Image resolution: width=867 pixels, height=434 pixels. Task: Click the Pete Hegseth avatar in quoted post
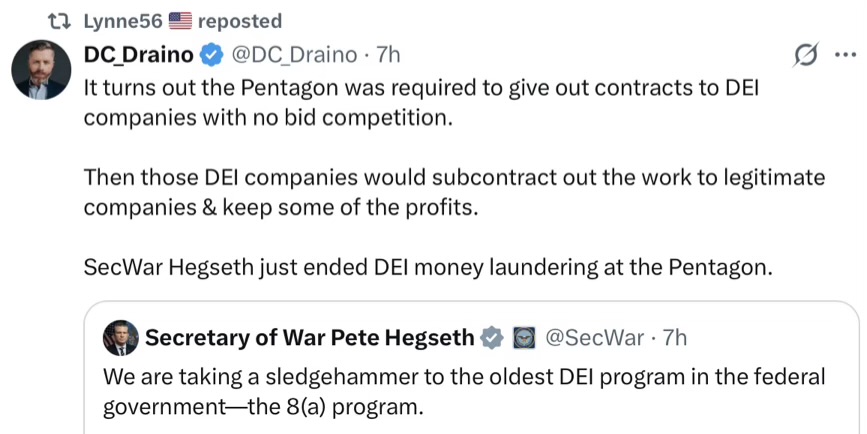(x=121, y=339)
